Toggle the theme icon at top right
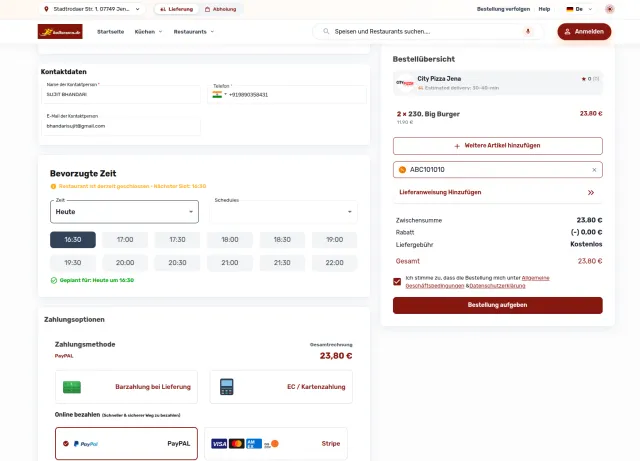The width and height of the screenshot is (640, 461). click(609, 9)
